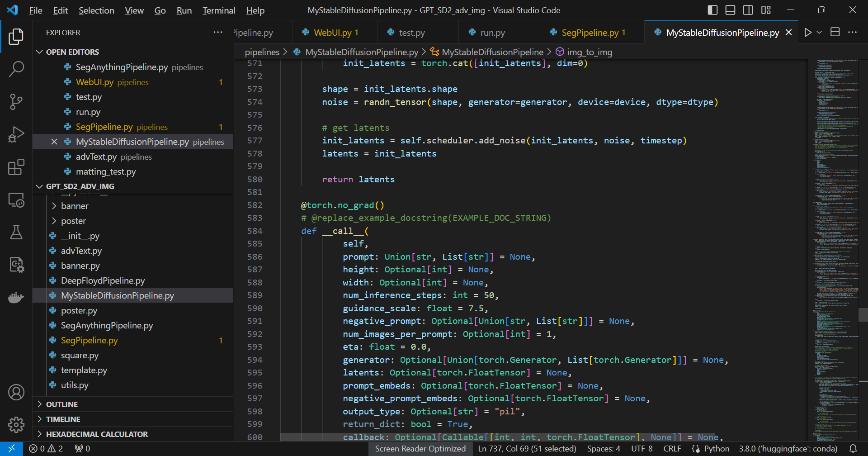Switch to the WebUI.py tab

[335, 33]
